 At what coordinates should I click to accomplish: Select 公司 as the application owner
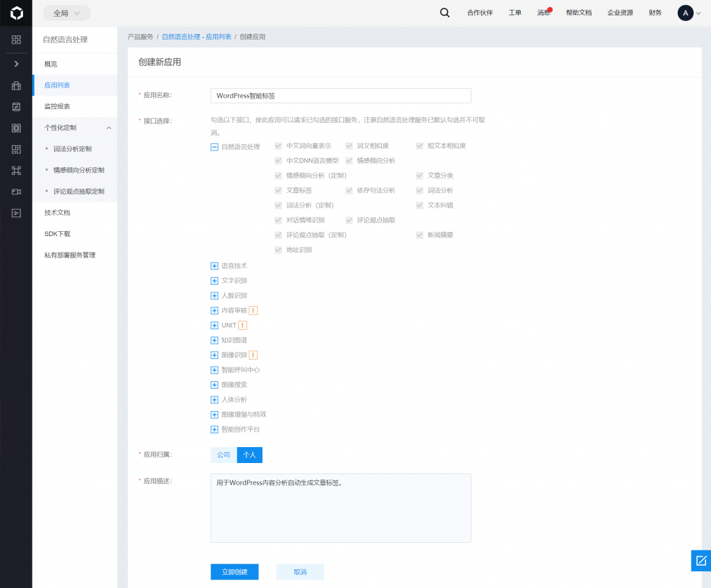224,455
